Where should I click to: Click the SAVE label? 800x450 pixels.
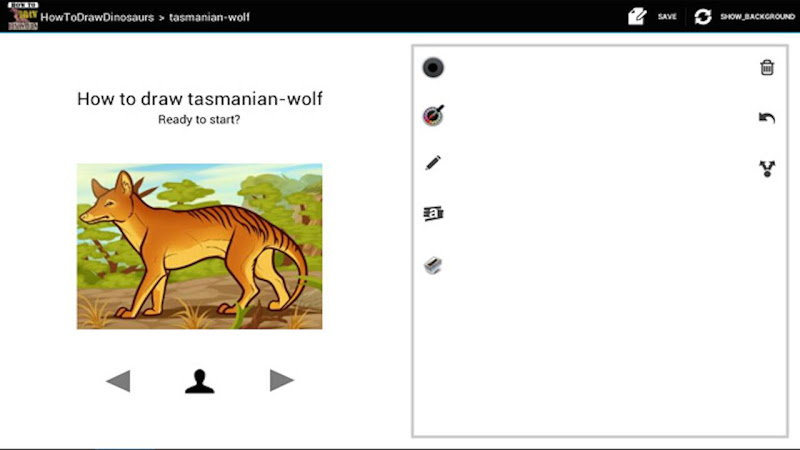point(667,17)
